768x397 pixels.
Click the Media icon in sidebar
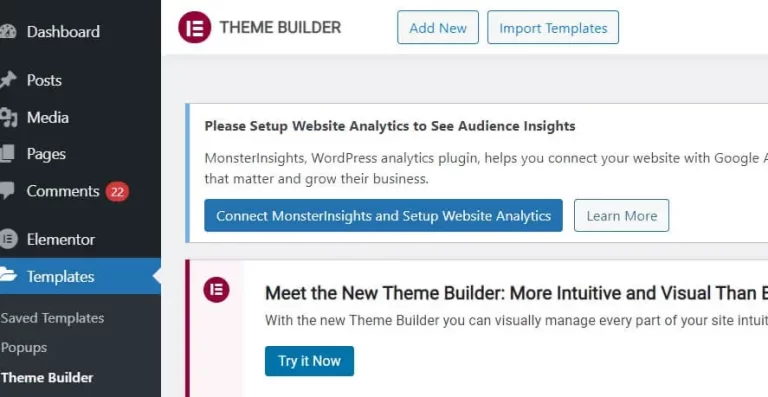pos(8,117)
